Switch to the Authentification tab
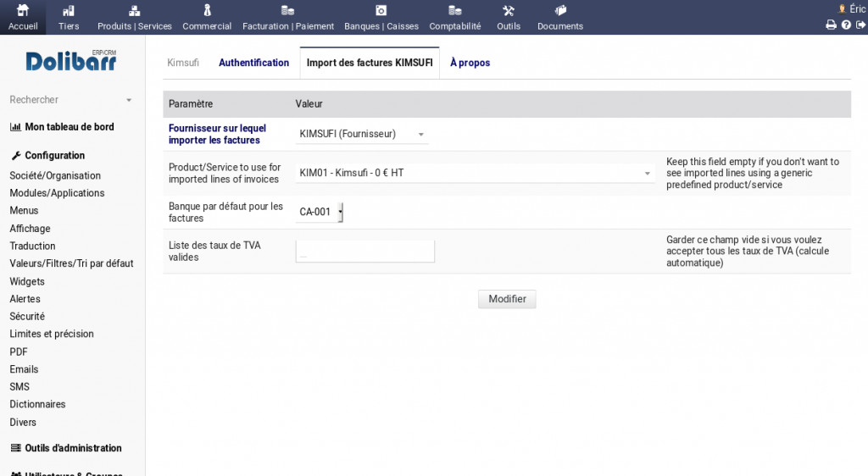 pyautogui.click(x=253, y=63)
